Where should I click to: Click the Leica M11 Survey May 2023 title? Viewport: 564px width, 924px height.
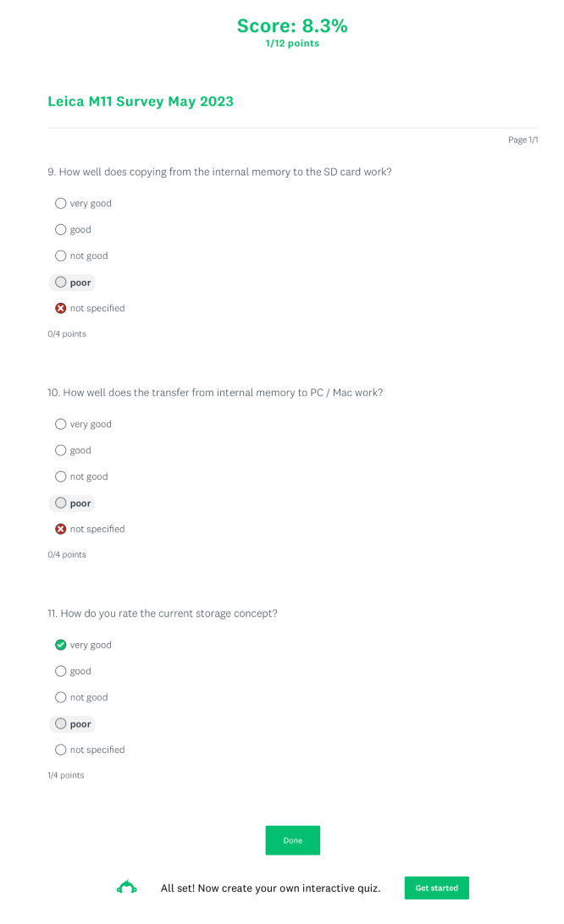[141, 102]
